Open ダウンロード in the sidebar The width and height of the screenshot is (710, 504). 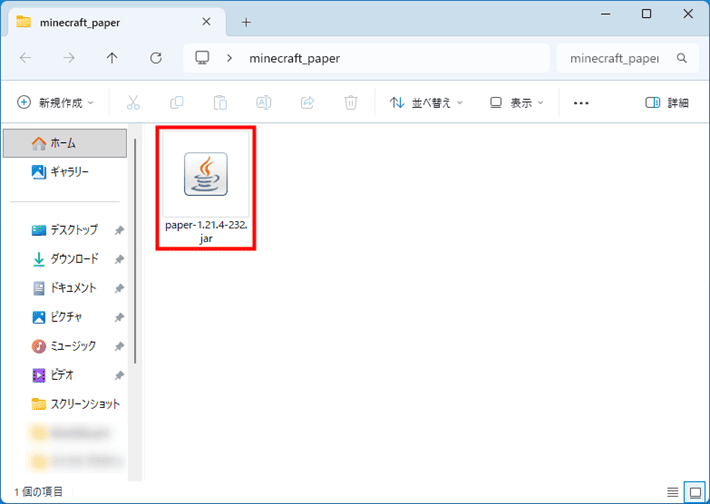(65, 259)
